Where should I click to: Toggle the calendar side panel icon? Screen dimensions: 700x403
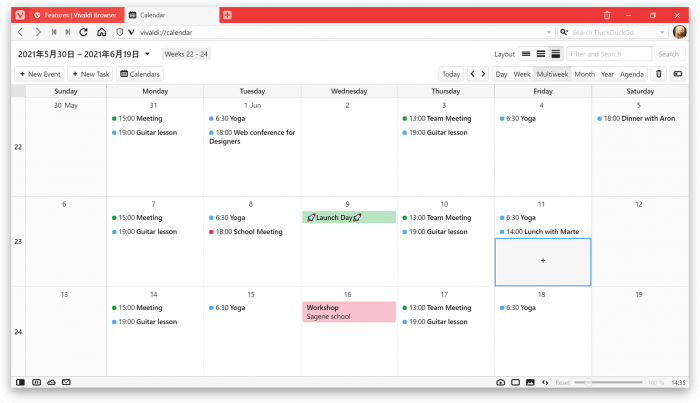coord(678,74)
